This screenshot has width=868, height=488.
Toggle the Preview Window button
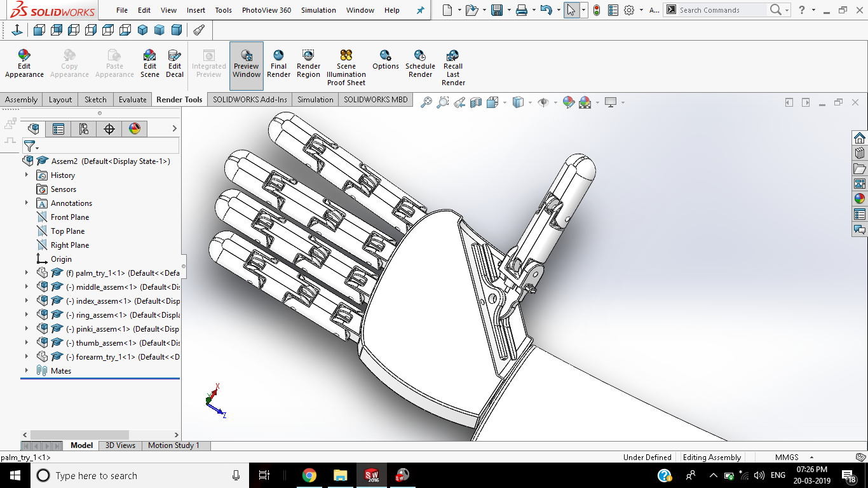point(247,66)
